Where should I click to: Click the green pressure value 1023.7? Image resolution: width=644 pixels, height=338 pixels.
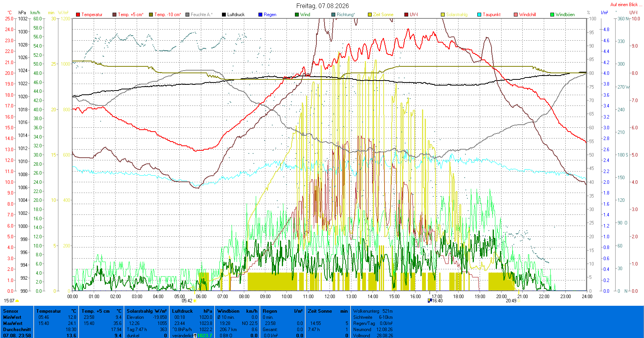pos(205,336)
